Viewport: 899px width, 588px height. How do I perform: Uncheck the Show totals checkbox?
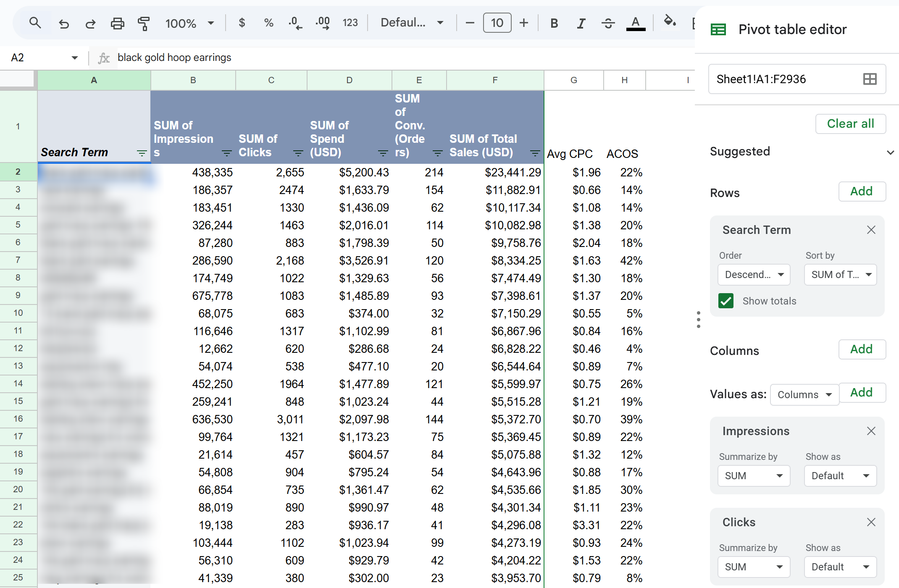coord(726,301)
